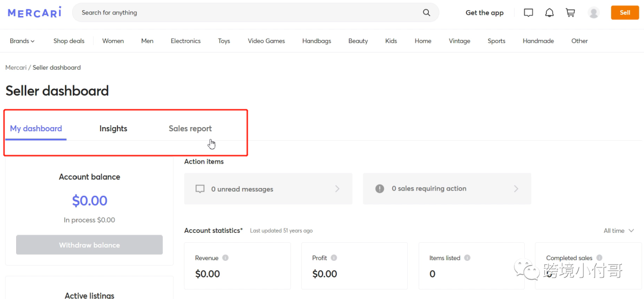Switch to the Insights tab
The height and width of the screenshot is (299, 644).
point(113,128)
